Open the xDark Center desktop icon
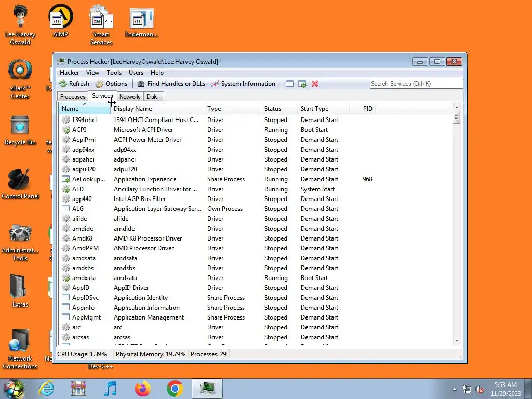This screenshot has width=532, height=399. [x=20, y=79]
